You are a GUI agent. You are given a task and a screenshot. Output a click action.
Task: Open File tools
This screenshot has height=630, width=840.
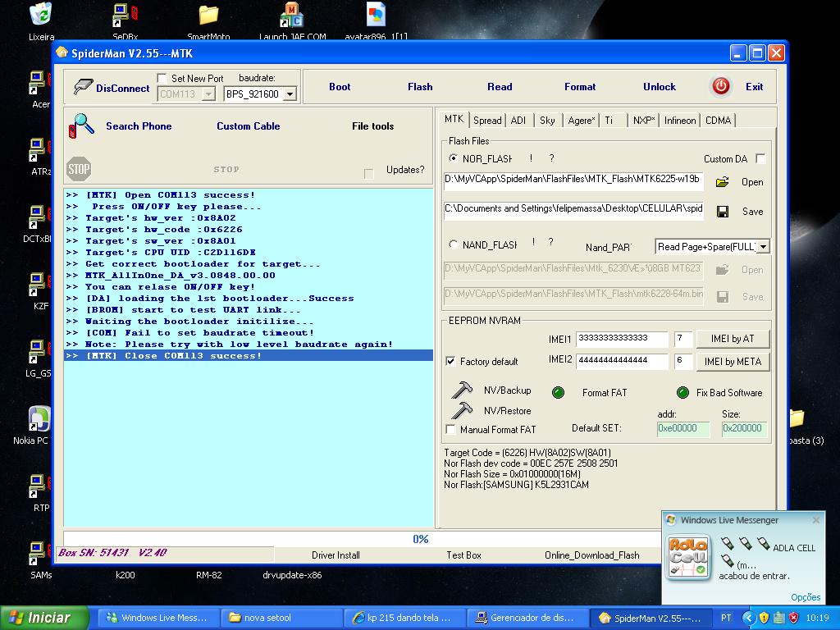click(x=373, y=126)
